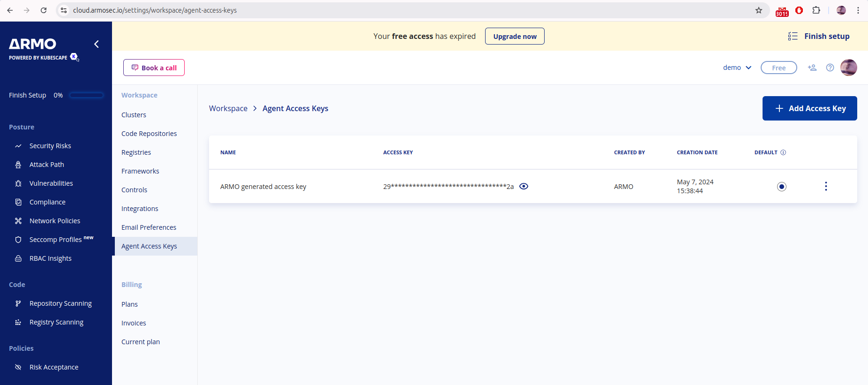This screenshot has height=385, width=868.
Task: Open the demo account dropdown
Action: coord(737,68)
